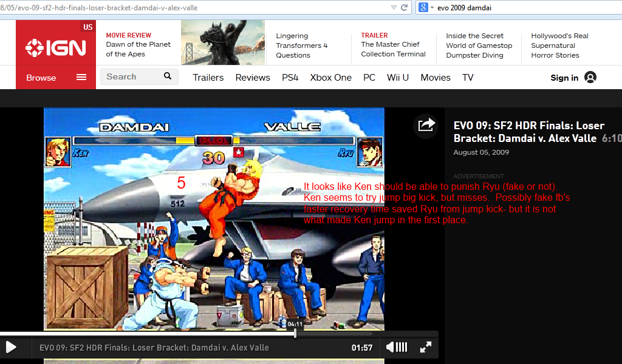This screenshot has height=364, width=622.
Task: Go to the Trailers section
Action: tap(208, 78)
